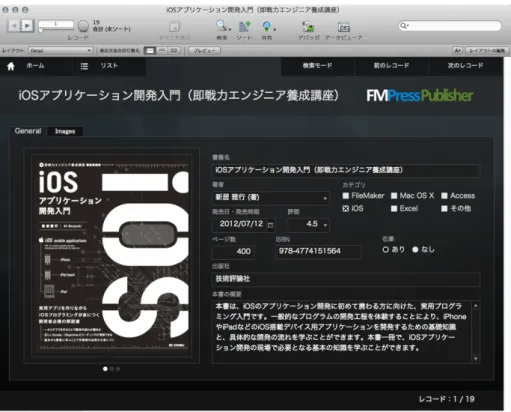511x412 pixels.
Task: Click the 書籍名 title field
Action: (x=346, y=170)
